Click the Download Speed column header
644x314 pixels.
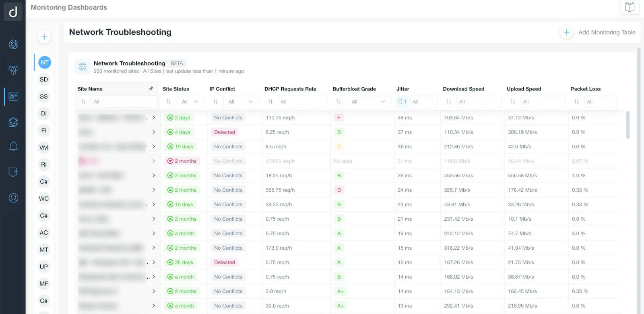coord(463,89)
